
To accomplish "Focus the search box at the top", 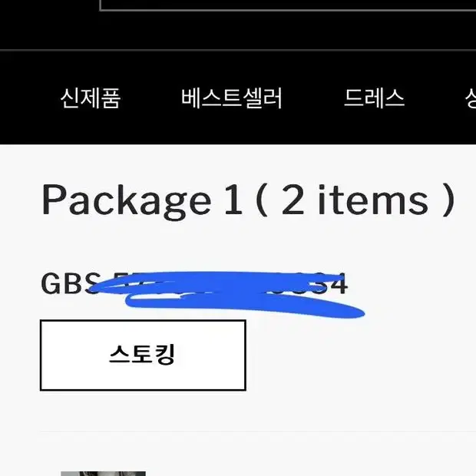I will 288,5.
